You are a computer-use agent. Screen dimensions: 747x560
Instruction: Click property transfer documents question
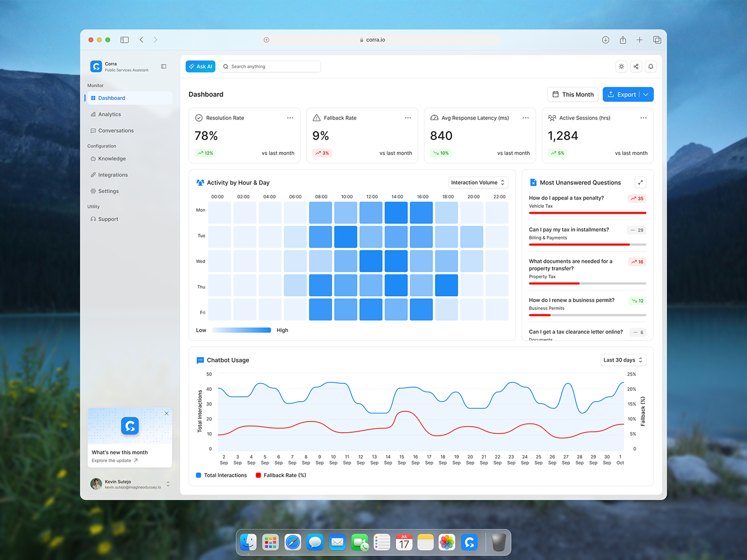tap(571, 264)
